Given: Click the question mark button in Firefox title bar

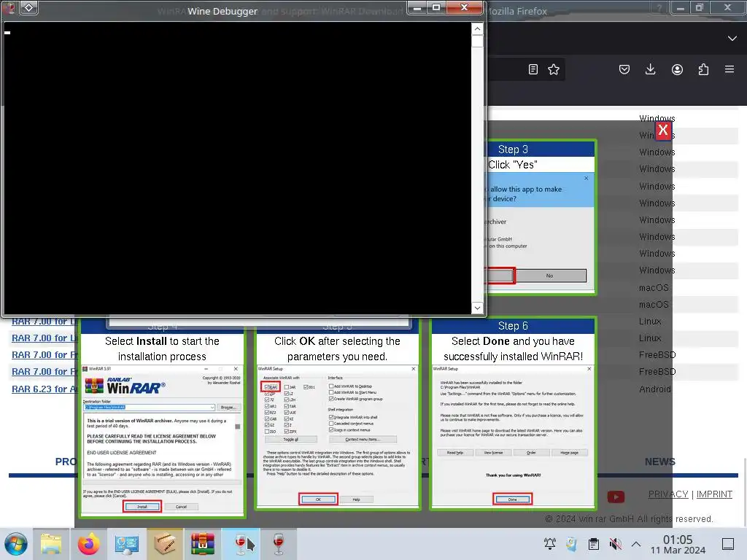Looking at the screenshot, I should [659, 8].
